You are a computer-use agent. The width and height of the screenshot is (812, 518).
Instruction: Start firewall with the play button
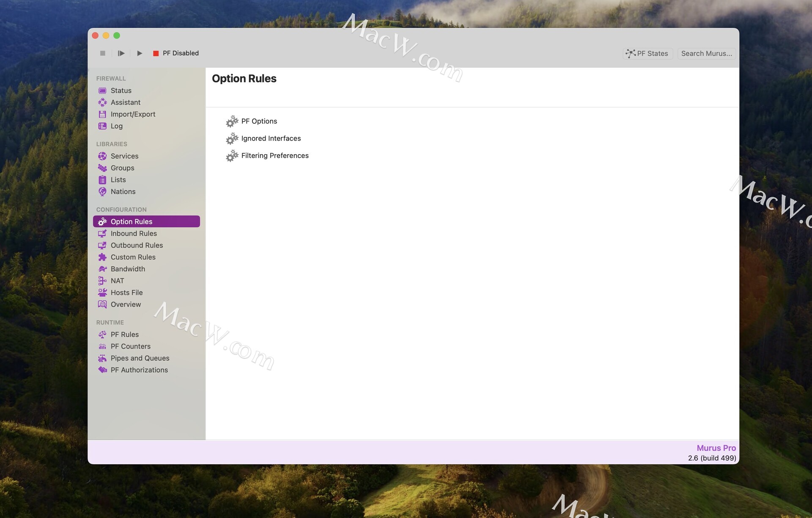(x=140, y=53)
